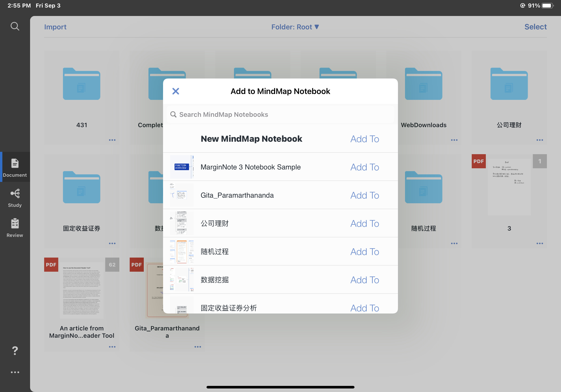Add To 随机过程 notebook
Image resolution: width=561 pixels, height=392 pixels.
365,252
